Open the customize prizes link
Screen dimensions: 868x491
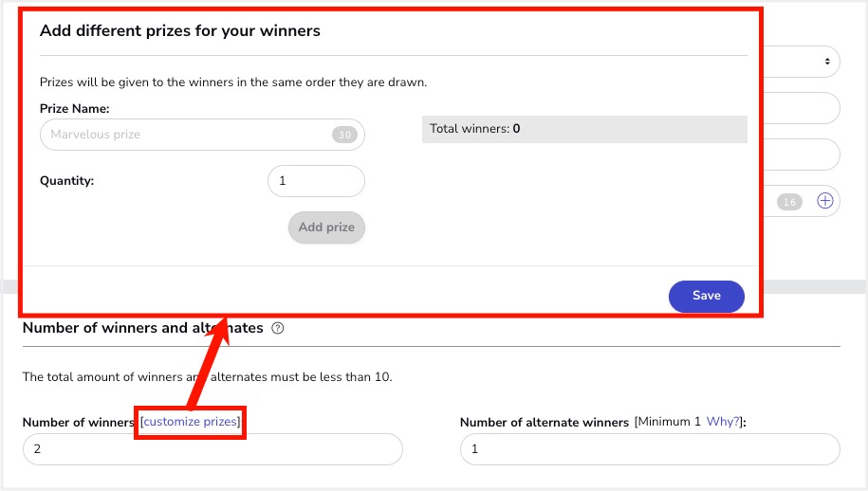click(x=191, y=422)
